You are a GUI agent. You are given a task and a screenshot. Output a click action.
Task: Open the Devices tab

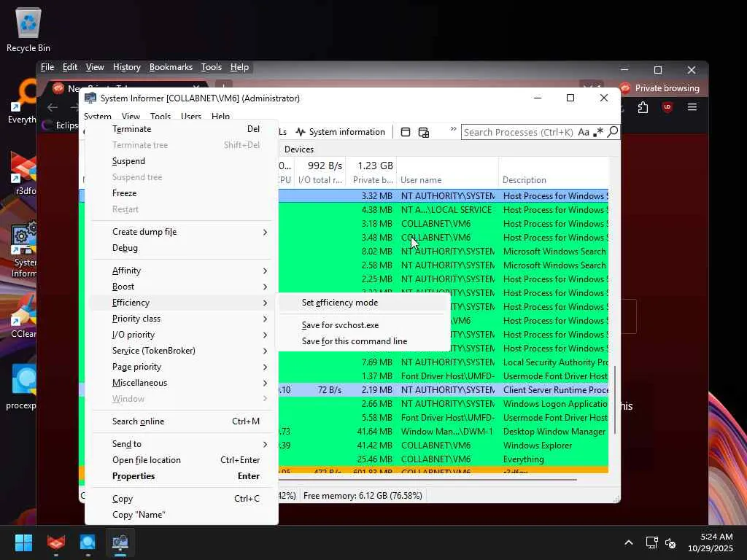pos(299,149)
